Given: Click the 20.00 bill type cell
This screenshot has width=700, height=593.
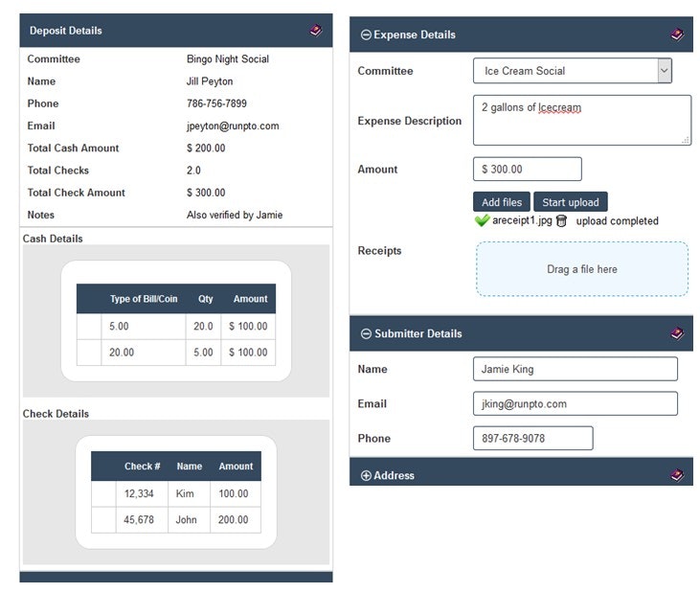Looking at the screenshot, I should click(144, 353).
